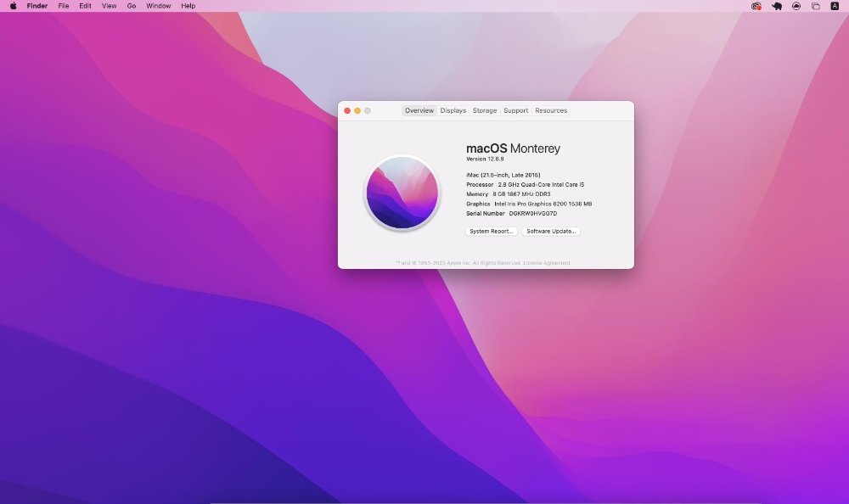Image resolution: width=849 pixels, height=504 pixels.
Task: Click the iMac (21.5-inch, Late 2015) text
Action: click(503, 175)
